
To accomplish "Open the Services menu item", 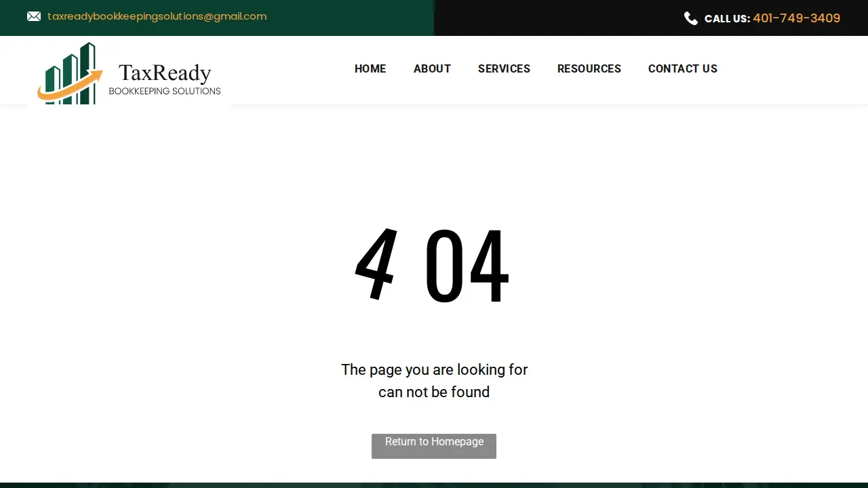I will point(504,68).
